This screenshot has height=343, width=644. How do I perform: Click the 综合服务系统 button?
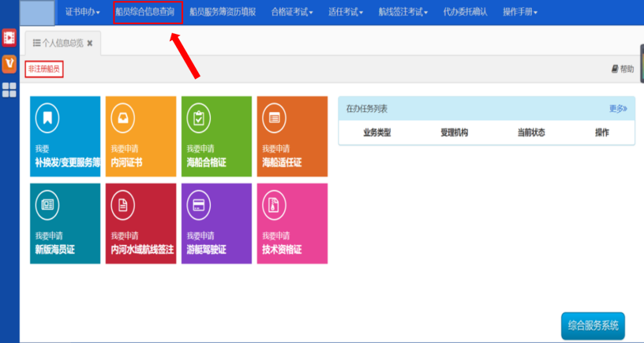(x=593, y=326)
